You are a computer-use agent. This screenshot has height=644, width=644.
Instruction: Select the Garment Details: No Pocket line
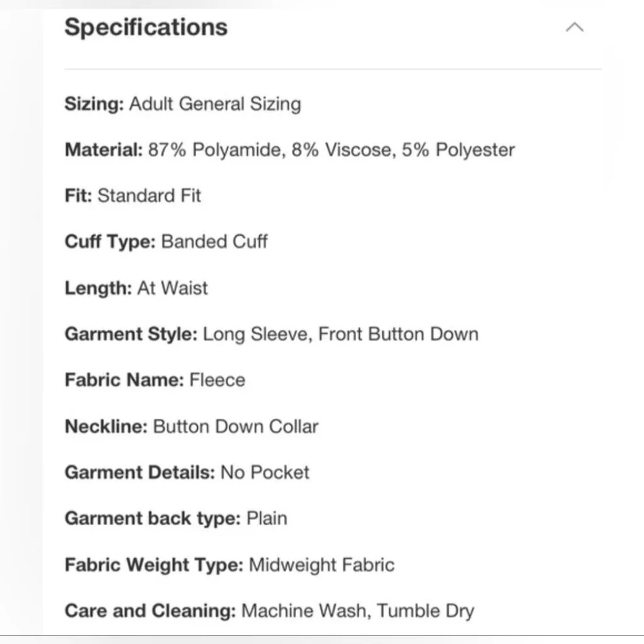point(187,472)
